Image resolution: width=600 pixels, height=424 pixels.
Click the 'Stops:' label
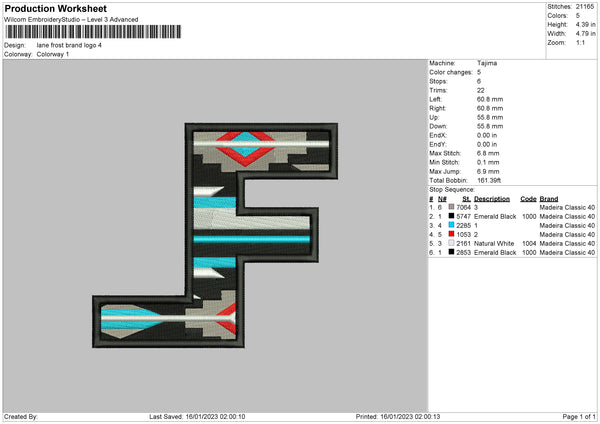coord(438,82)
